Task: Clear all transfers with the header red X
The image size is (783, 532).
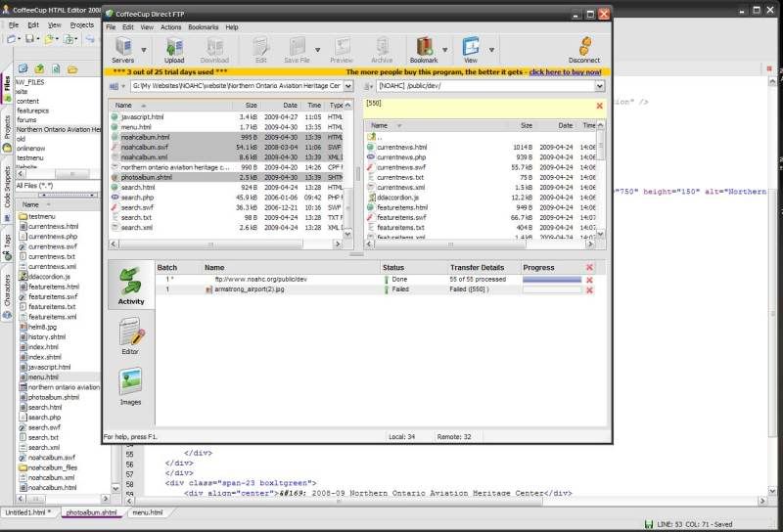Action: tap(589, 268)
